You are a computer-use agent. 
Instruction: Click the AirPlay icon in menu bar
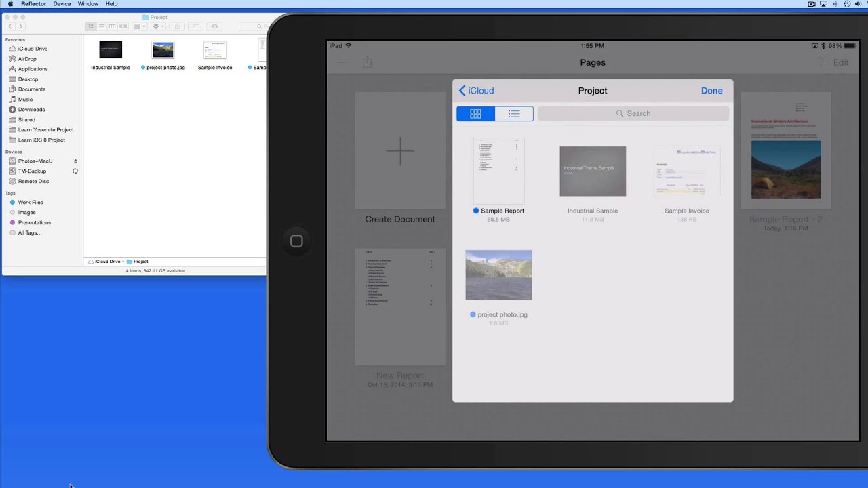coord(824,4)
